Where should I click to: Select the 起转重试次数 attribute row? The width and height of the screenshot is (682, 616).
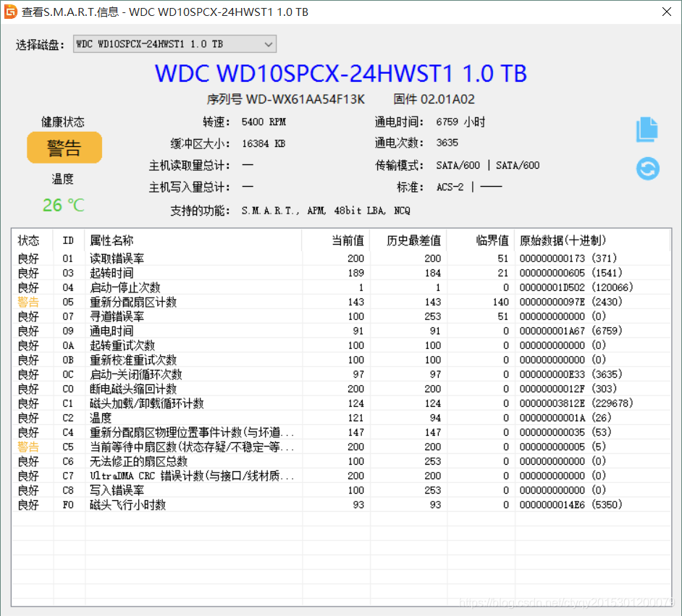click(x=341, y=345)
